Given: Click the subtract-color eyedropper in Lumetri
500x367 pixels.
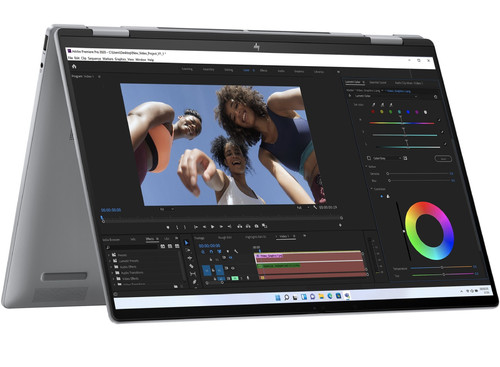Looking at the screenshot, I should click(391, 105).
